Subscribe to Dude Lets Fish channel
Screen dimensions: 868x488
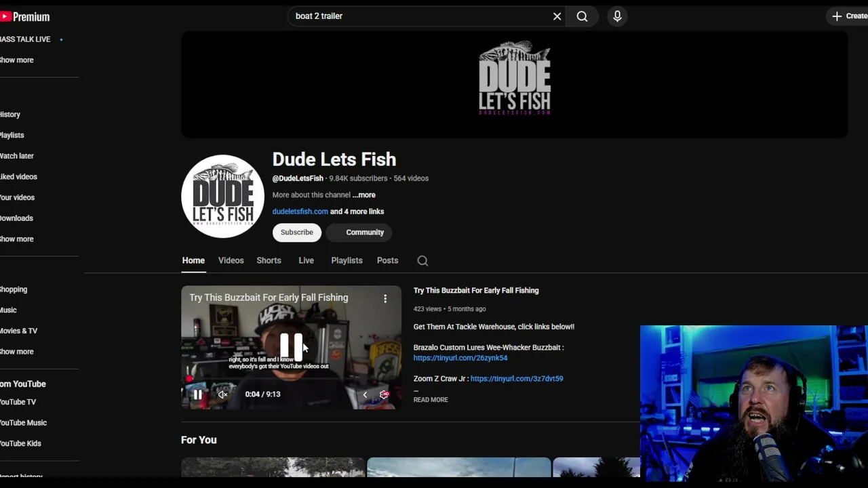tap(297, 232)
